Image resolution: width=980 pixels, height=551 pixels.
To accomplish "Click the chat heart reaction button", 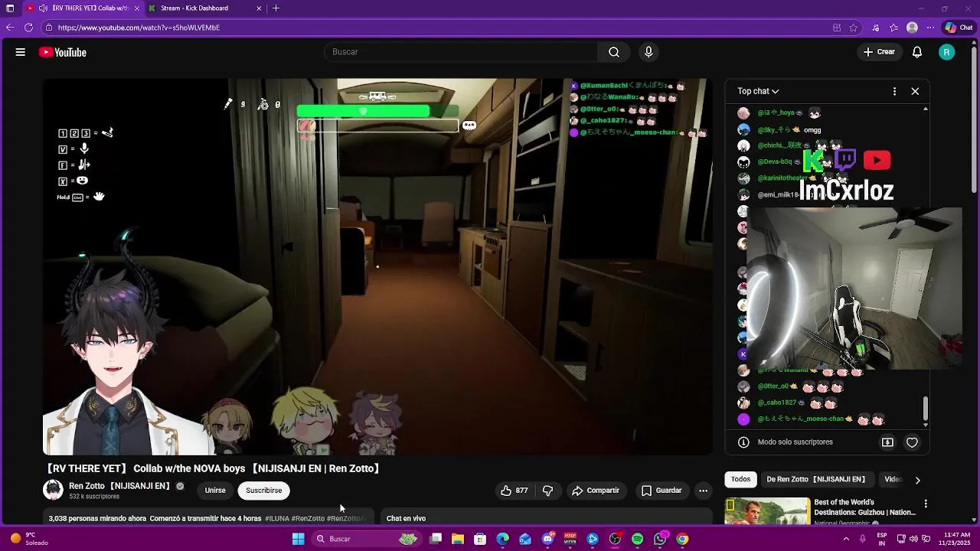I will coord(912,442).
